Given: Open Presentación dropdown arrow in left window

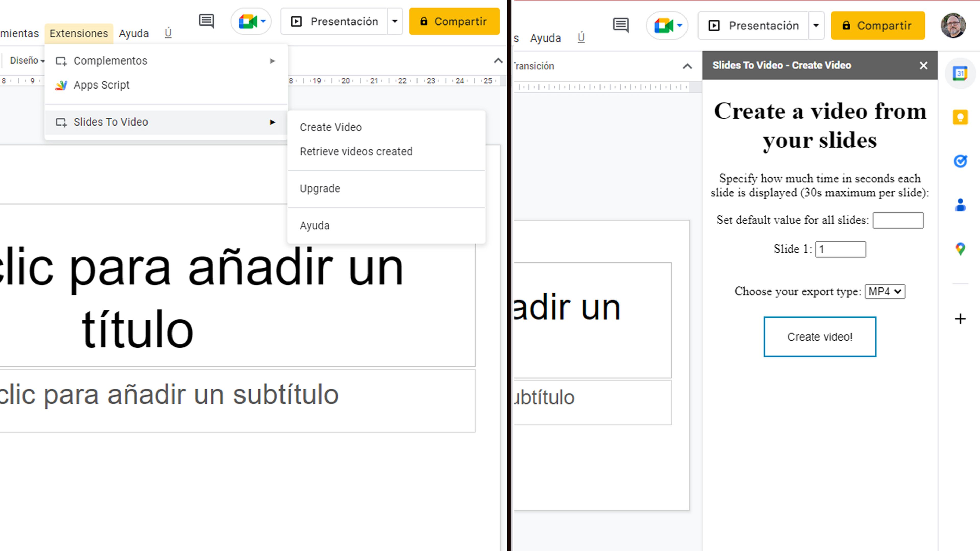Looking at the screenshot, I should coord(395,21).
